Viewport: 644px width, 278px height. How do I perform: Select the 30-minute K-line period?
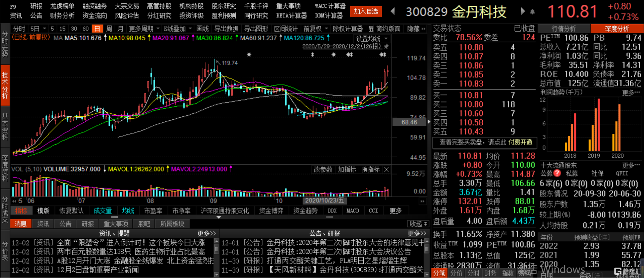[x=74, y=29]
